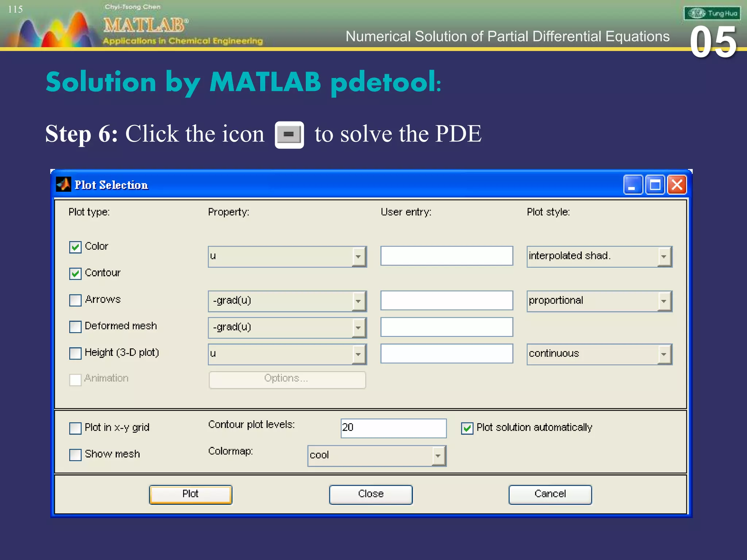
Task: Enable the Deformed mesh checkbox
Action: [x=75, y=327]
